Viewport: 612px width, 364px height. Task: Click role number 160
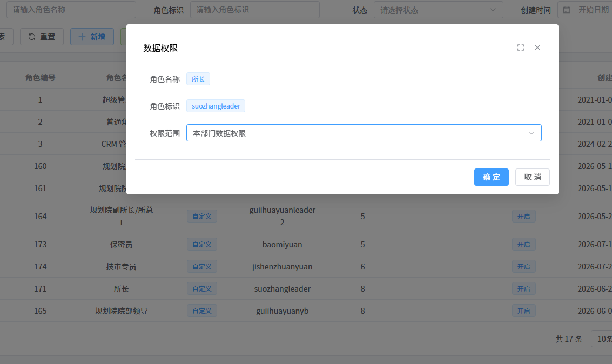click(40, 166)
